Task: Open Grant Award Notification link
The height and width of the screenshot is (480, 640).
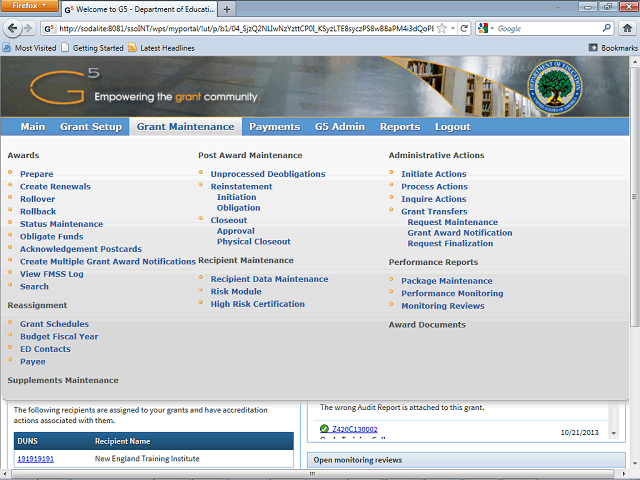Action: [x=460, y=233]
